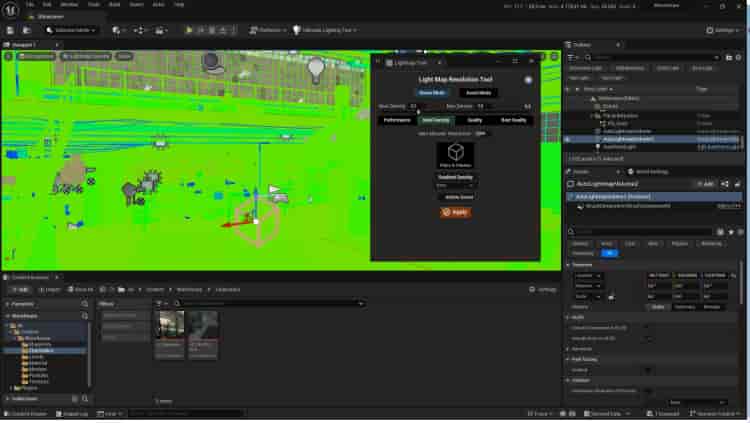Viewport: 750px width, 423px height.
Task: Click the cinematics icon in the toolbar
Action: [160, 30]
